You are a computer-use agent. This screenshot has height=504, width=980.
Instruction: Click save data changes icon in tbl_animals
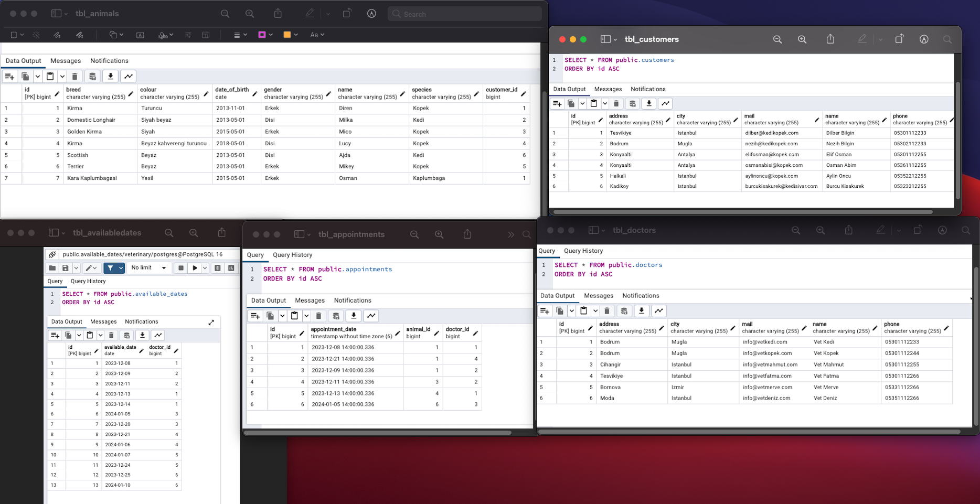(92, 77)
